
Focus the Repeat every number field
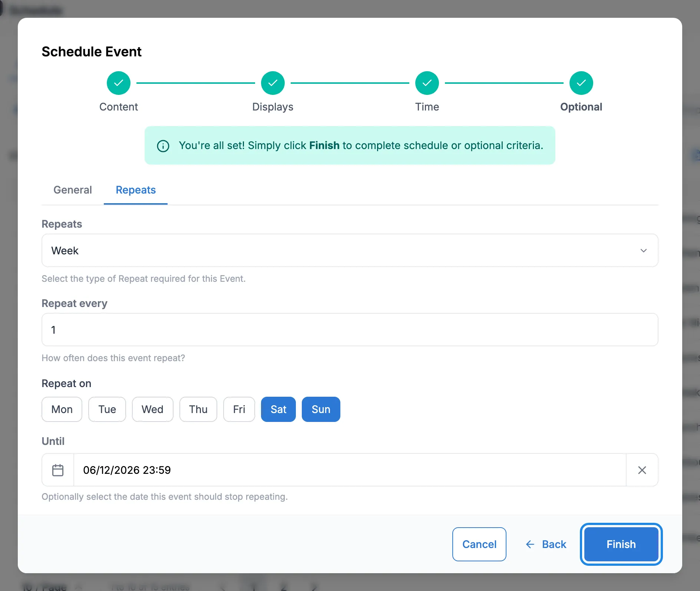(350, 330)
